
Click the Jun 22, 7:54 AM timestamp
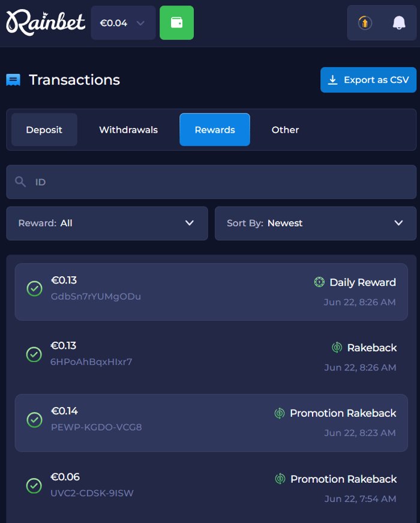pyautogui.click(x=361, y=498)
